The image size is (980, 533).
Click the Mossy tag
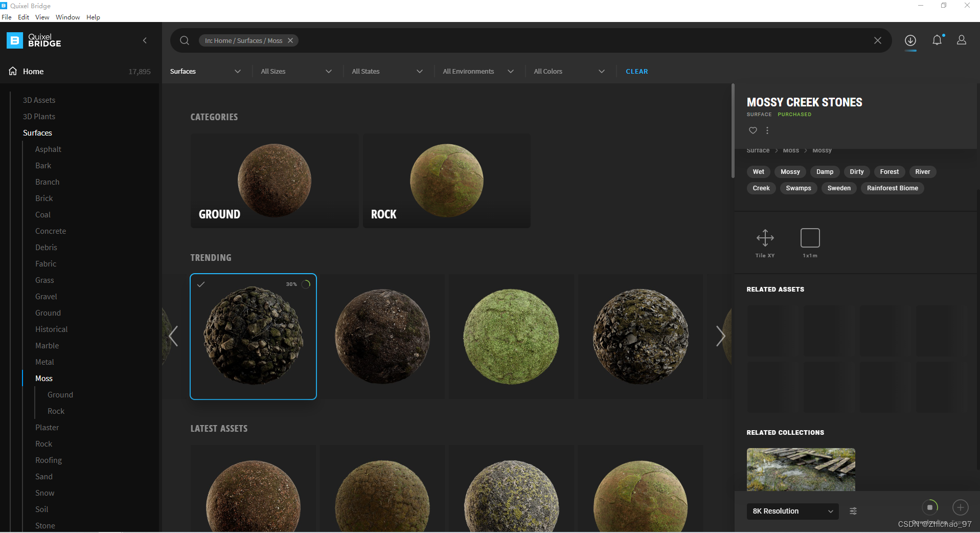pos(790,172)
